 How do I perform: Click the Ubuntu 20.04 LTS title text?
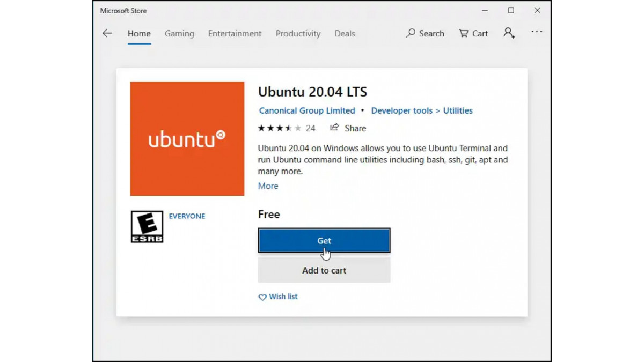[312, 92]
